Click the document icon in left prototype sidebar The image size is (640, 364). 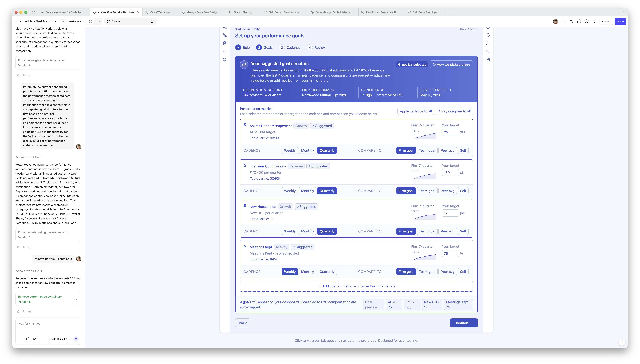point(225,43)
